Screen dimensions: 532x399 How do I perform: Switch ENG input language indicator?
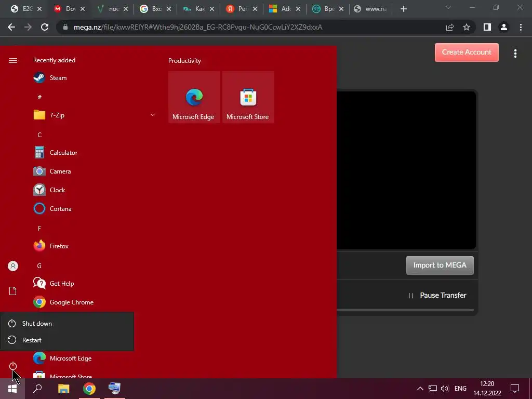click(460, 389)
